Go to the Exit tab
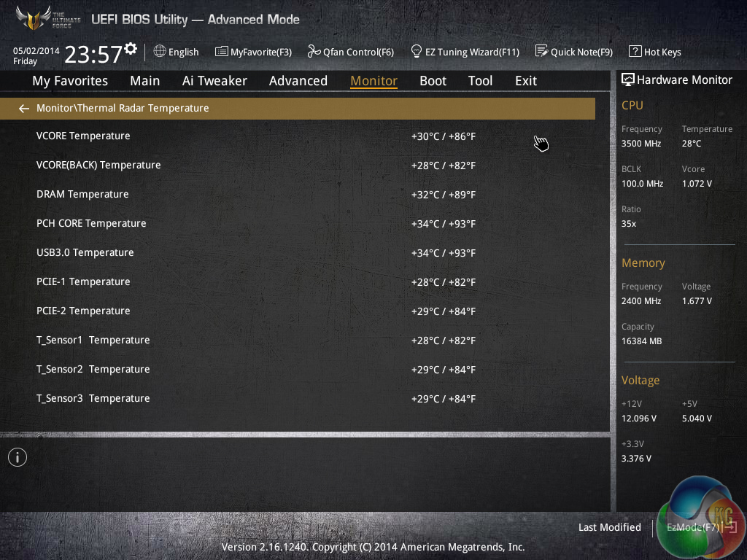 point(525,81)
